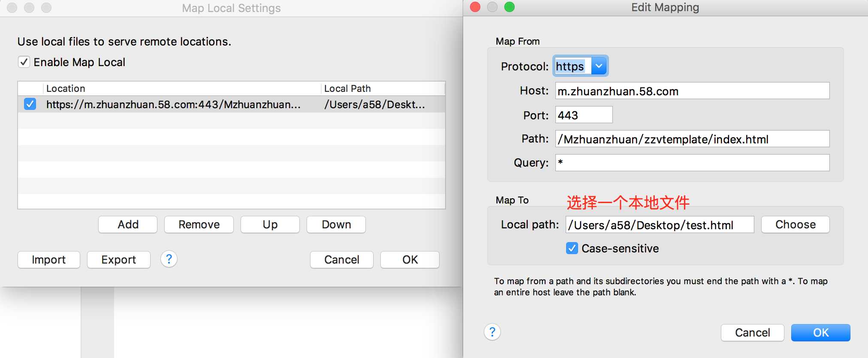Close the Edit Mapping window
This screenshot has height=358, width=868.
475,7
